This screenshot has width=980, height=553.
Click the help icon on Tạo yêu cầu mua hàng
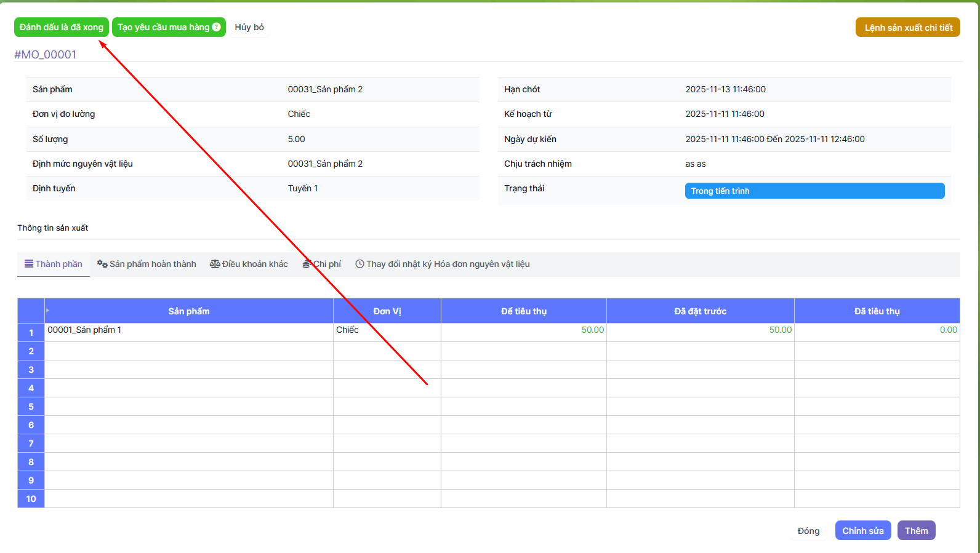pyautogui.click(x=216, y=27)
